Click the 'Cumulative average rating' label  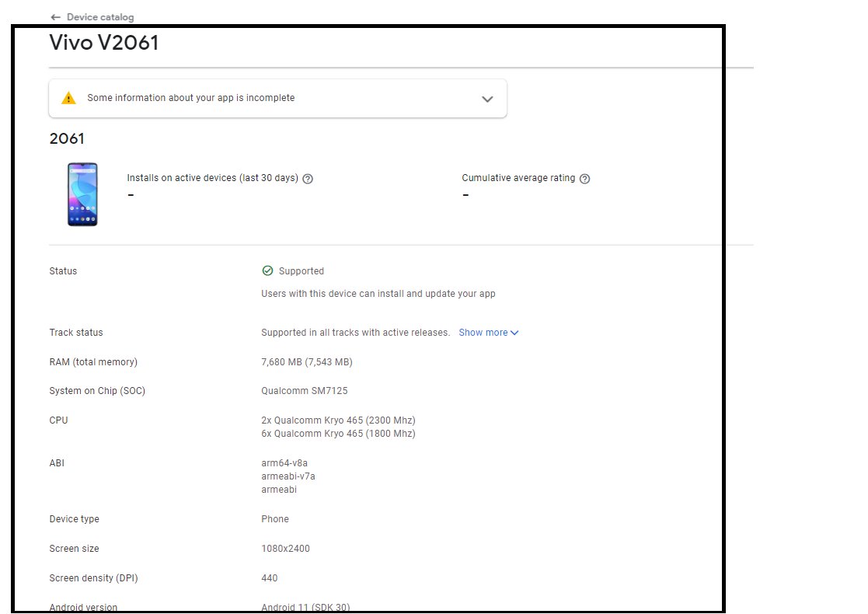point(518,178)
